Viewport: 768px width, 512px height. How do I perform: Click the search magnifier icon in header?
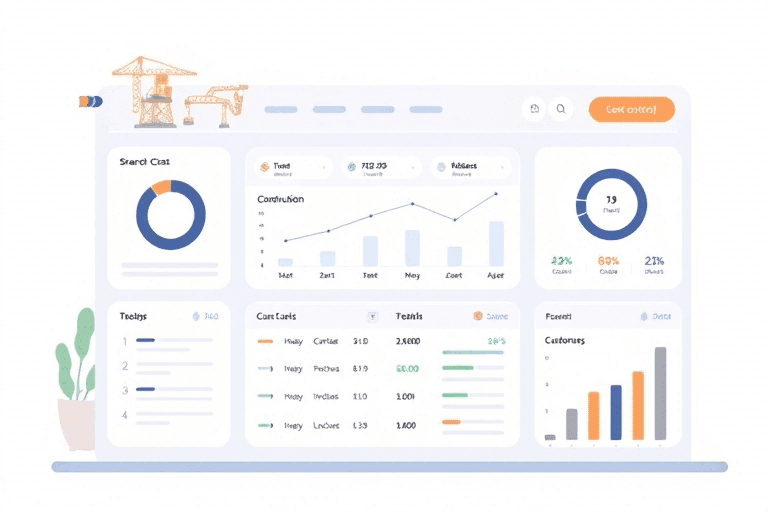click(561, 110)
